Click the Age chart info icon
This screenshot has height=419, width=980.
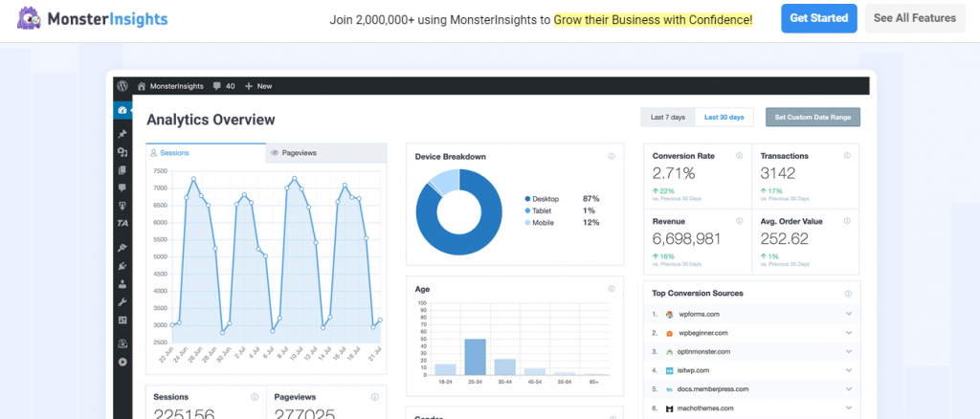pyautogui.click(x=612, y=289)
